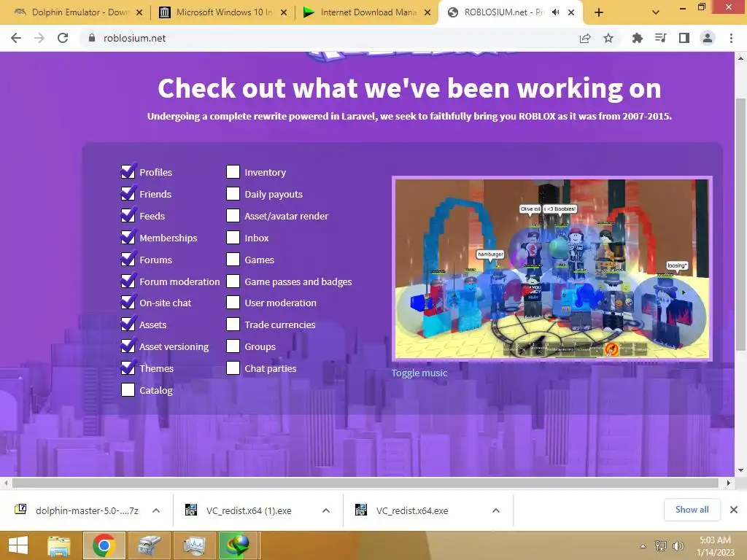Open File Explorer from the taskbar
The height and width of the screenshot is (560, 747).
coord(58,545)
